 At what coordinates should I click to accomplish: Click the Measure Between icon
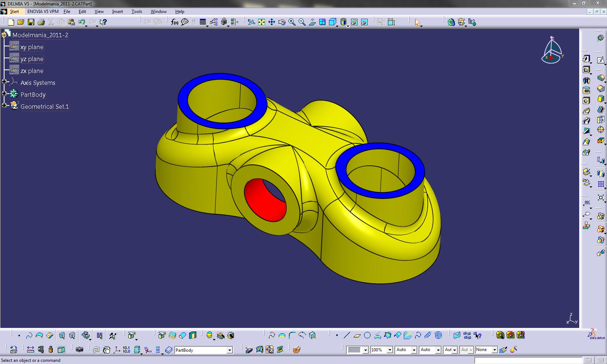[x=30, y=350]
